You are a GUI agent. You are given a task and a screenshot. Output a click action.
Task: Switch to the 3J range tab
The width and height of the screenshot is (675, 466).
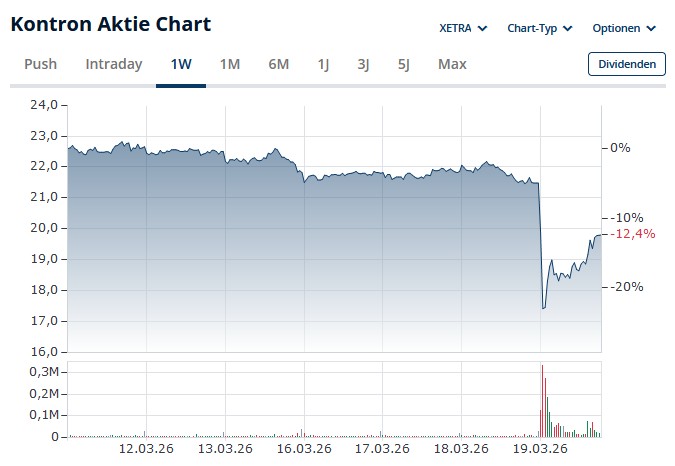[x=364, y=64]
